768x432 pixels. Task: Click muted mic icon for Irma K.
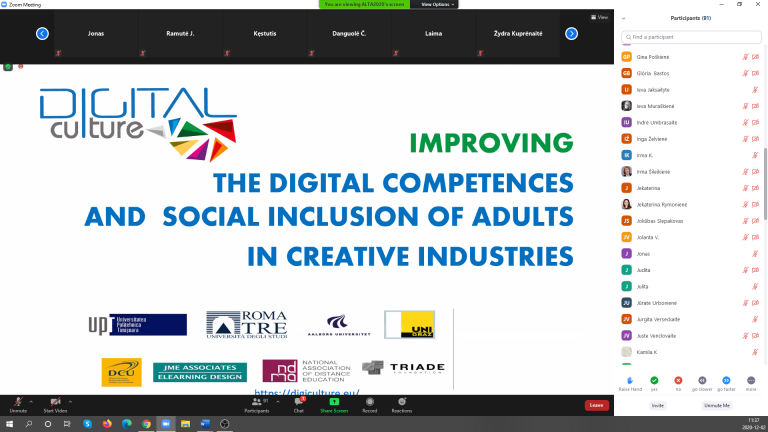755,155
